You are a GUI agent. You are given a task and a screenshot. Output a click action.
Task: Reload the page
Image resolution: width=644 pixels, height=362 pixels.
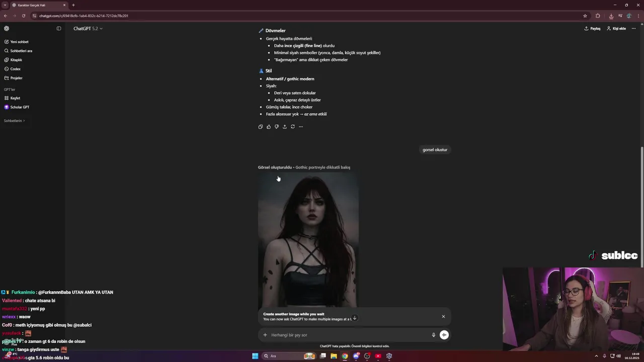tap(24, 16)
